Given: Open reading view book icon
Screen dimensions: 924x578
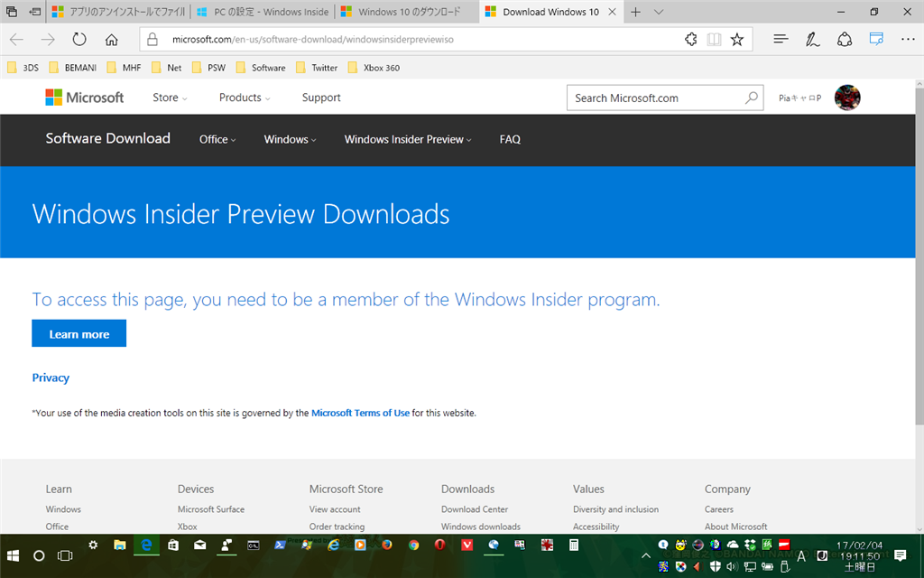Looking at the screenshot, I should tap(715, 40).
